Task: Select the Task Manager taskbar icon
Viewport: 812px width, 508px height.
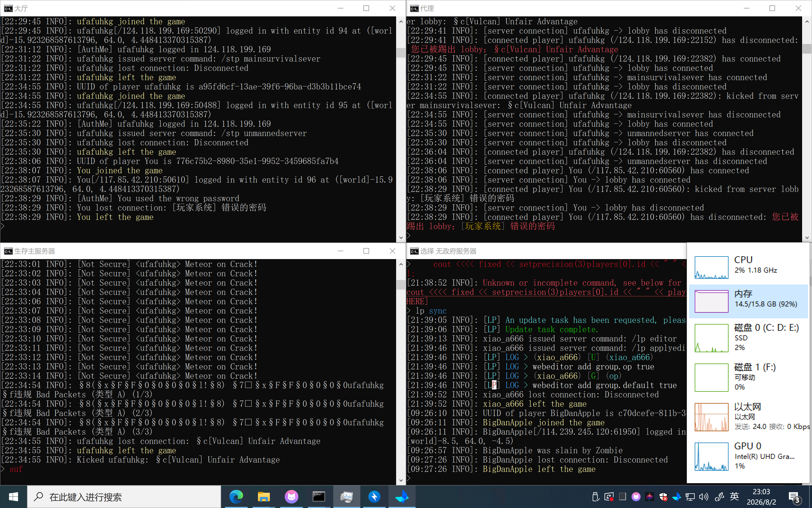Action: [x=346, y=497]
